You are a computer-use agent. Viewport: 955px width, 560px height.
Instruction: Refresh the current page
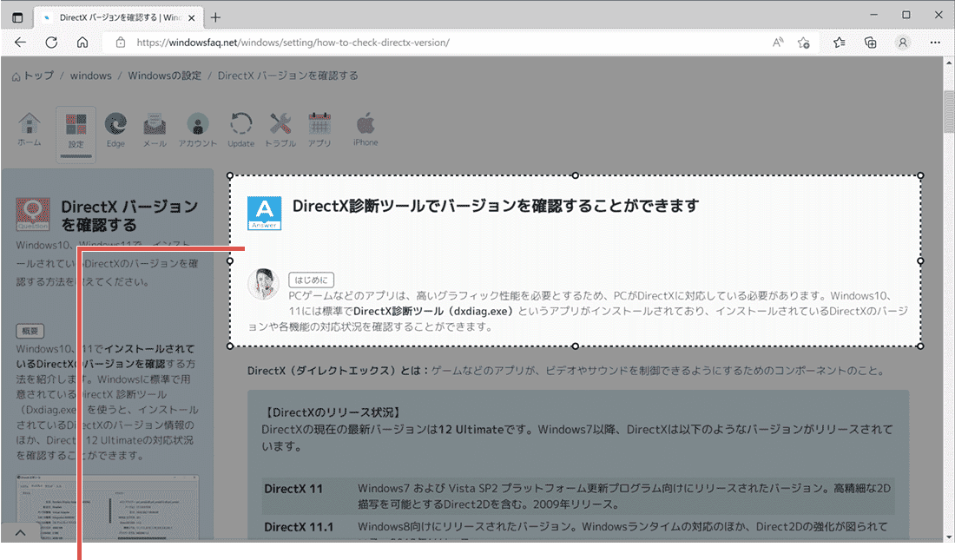point(52,43)
